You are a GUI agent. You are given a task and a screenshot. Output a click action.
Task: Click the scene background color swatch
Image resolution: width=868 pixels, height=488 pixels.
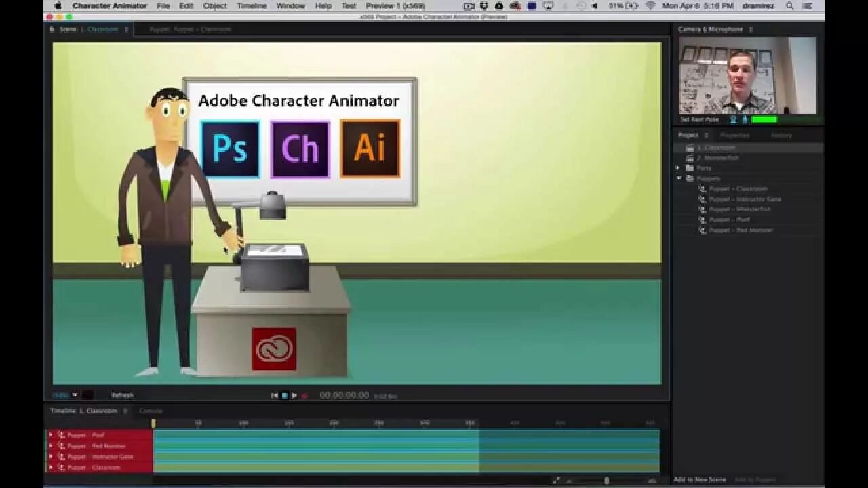(87, 395)
